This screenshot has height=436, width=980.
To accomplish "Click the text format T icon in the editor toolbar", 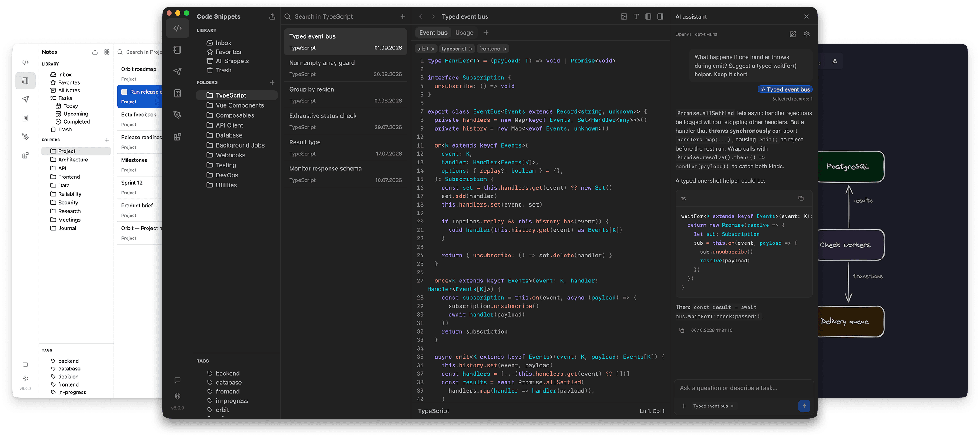I will [636, 16].
